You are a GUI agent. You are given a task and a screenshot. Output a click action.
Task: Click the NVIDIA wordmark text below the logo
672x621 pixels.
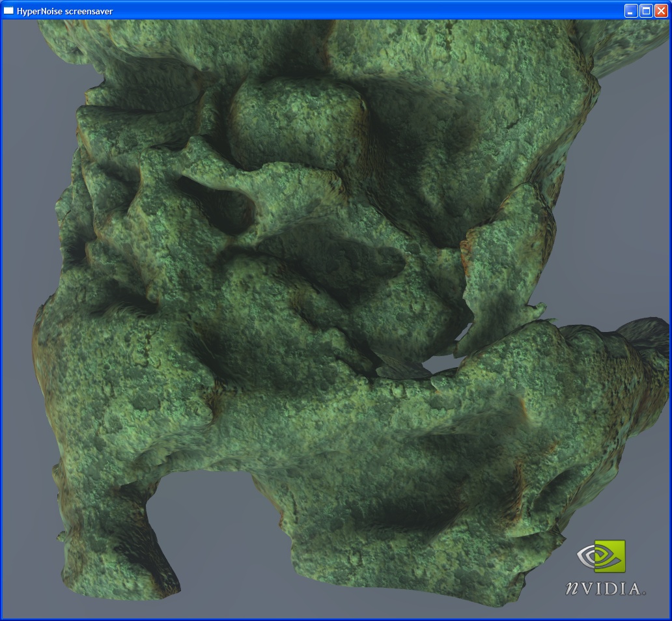coord(604,588)
